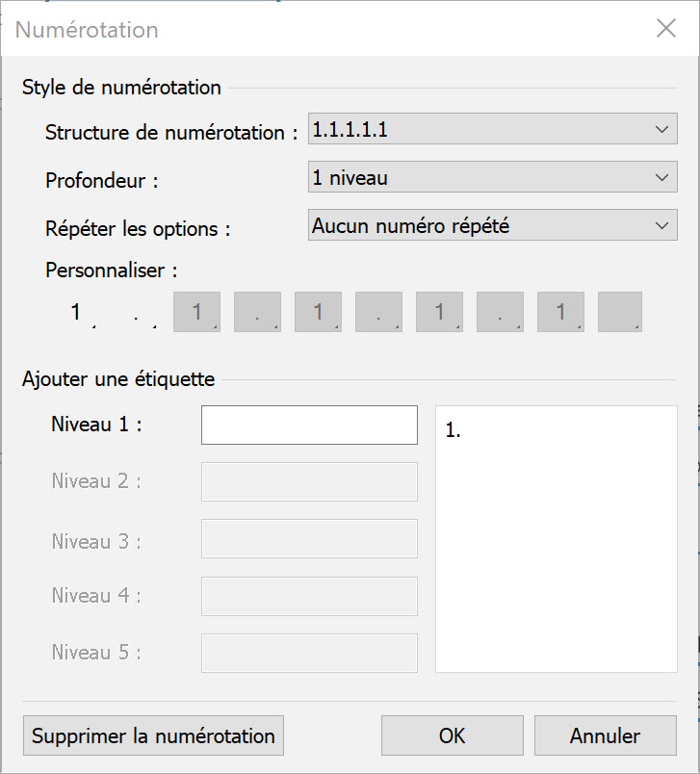Click the numbering preview pane
This screenshot has height=774, width=700.
556,539
